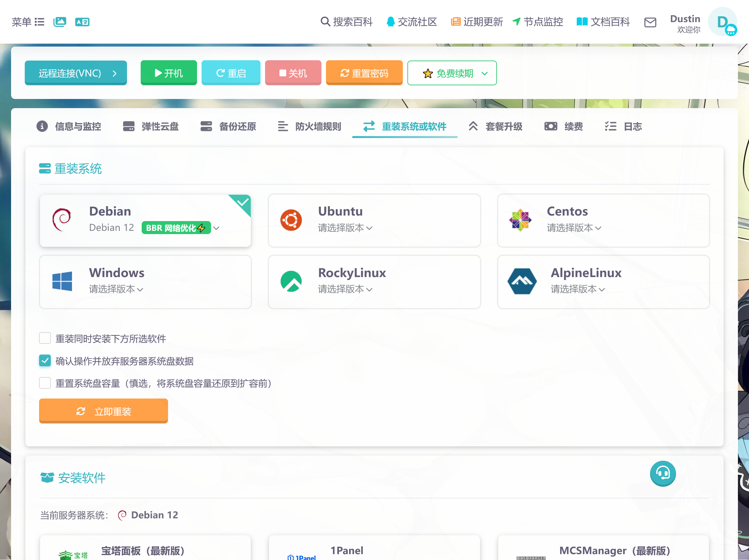Viewport: 749px width, 560px height.
Task: Click the BBR 网络优化 badge
Action: pos(176,228)
